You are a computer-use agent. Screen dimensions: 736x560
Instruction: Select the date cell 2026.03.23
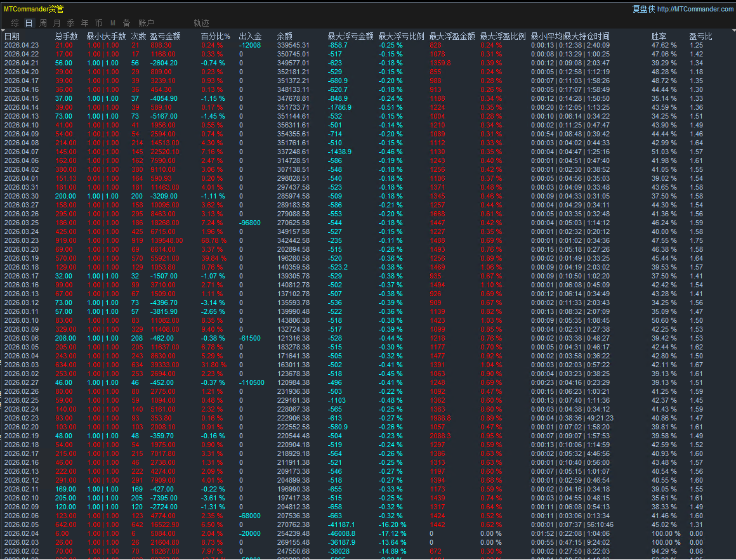coord(22,240)
